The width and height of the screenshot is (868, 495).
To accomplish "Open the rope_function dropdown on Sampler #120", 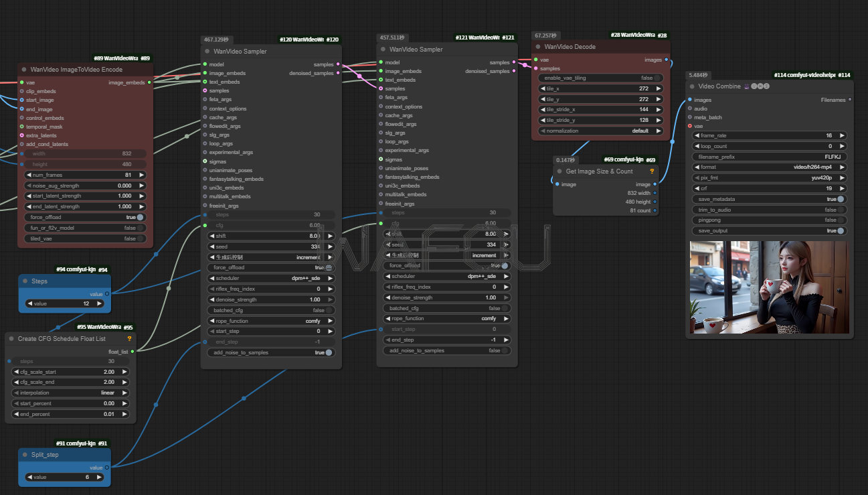I will point(271,321).
